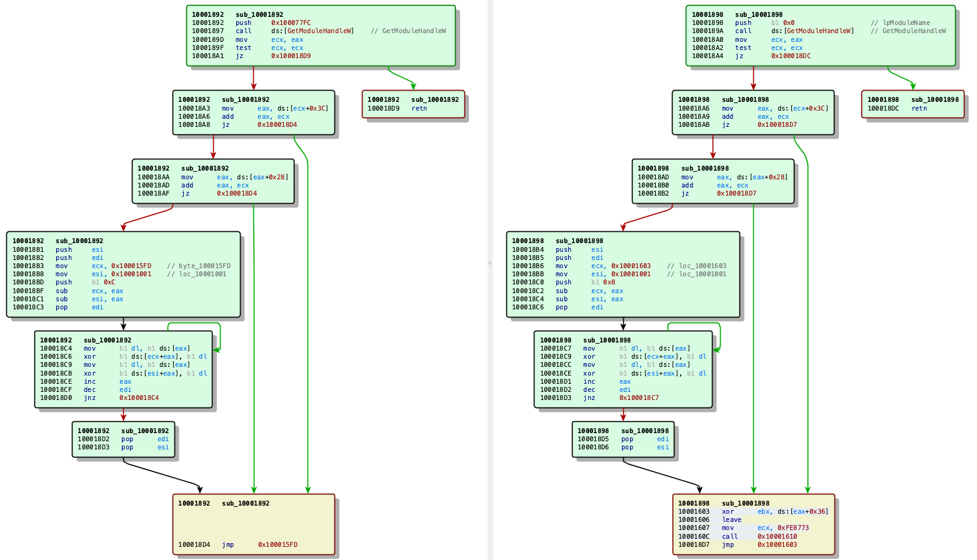Select call 0x10001610 at address 1000160C
The width and height of the screenshot is (977, 560).
tap(738, 536)
